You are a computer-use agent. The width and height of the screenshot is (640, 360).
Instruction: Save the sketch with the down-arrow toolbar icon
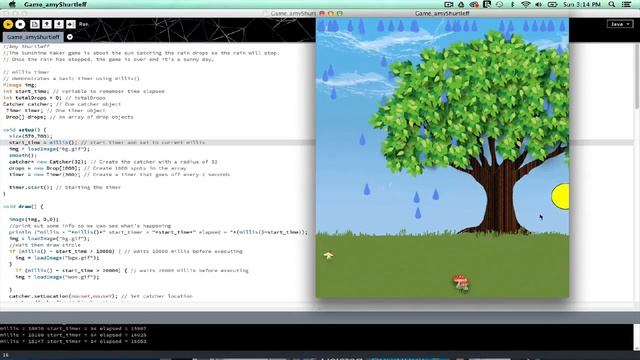(x=58, y=24)
